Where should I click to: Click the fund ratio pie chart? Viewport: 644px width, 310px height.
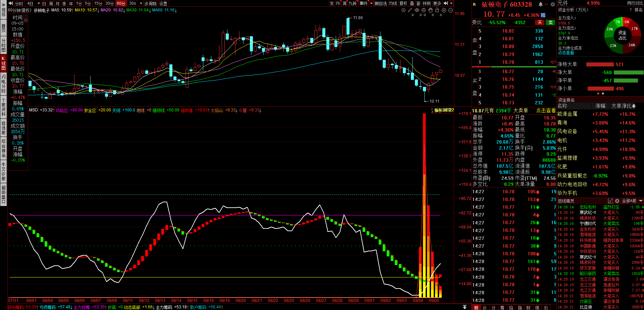pos(622,35)
